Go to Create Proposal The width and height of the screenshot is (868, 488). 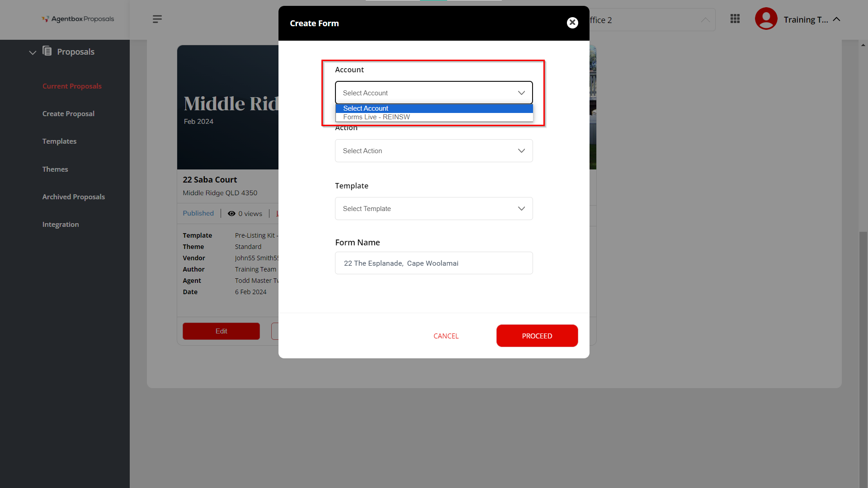(x=68, y=114)
